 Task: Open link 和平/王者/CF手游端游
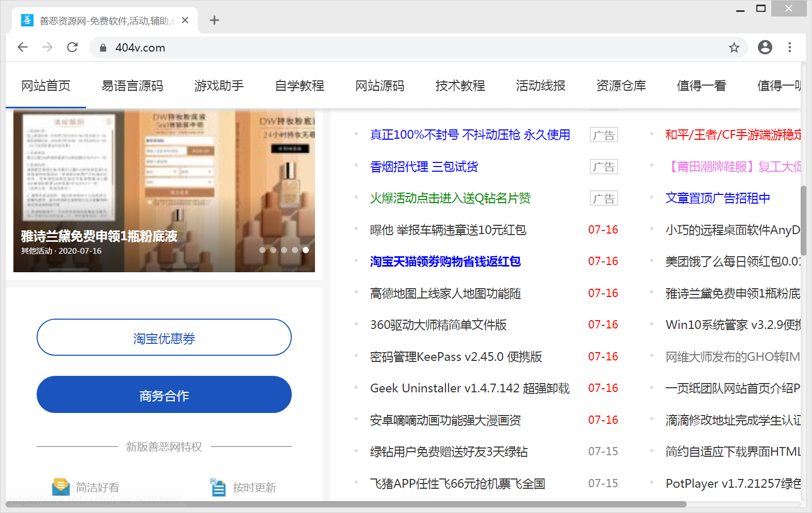pos(733,135)
